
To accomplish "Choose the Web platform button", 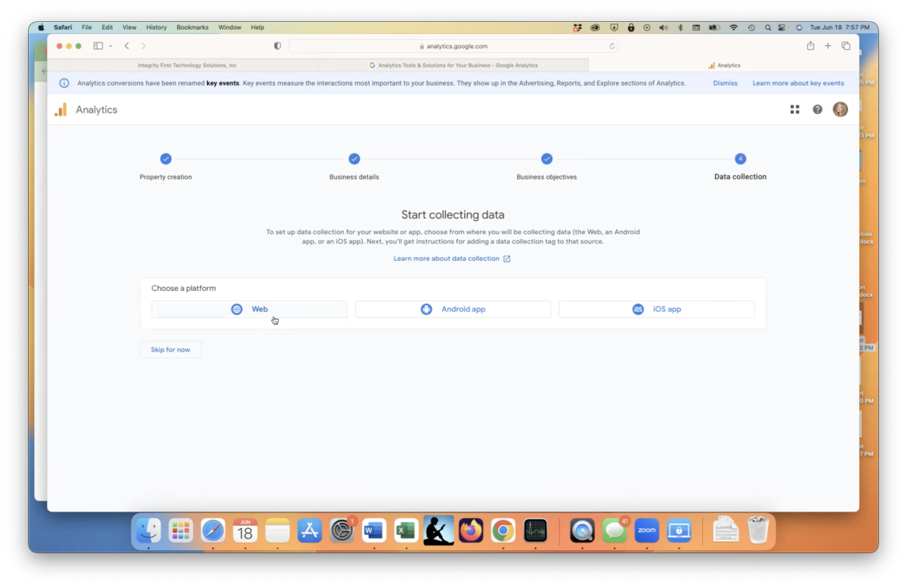I will [249, 309].
